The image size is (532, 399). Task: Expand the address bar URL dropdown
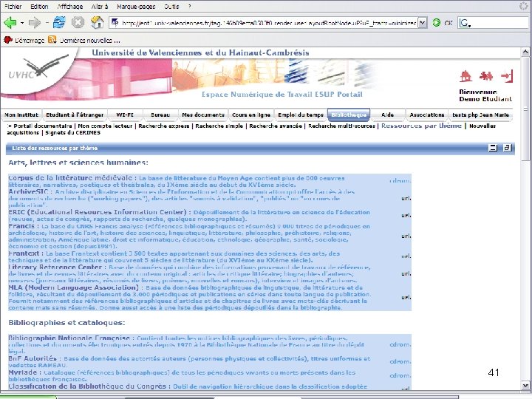pyautogui.click(x=422, y=23)
